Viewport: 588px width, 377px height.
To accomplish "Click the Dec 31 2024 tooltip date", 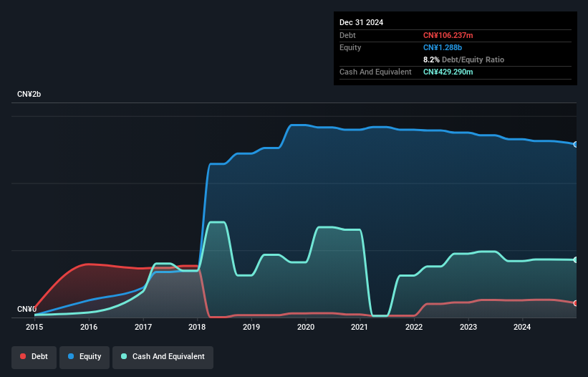I will click(361, 22).
